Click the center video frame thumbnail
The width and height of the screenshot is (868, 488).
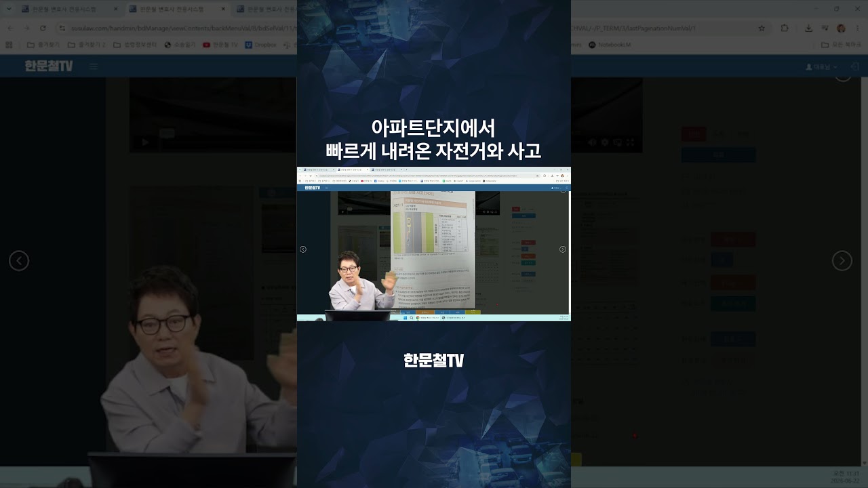(x=434, y=244)
